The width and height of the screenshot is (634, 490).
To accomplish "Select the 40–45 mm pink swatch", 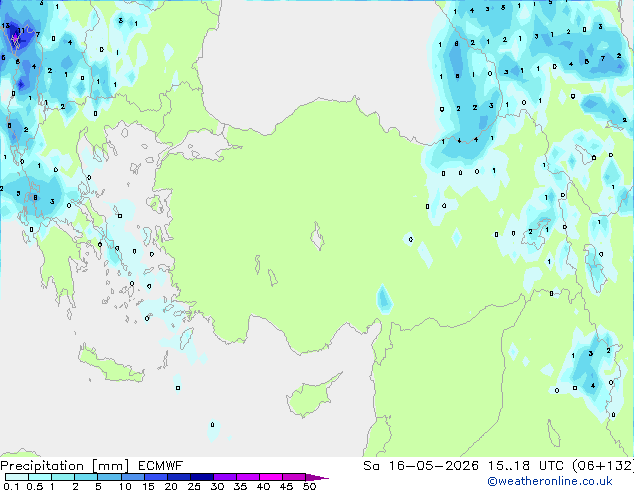I will [x=271, y=477].
